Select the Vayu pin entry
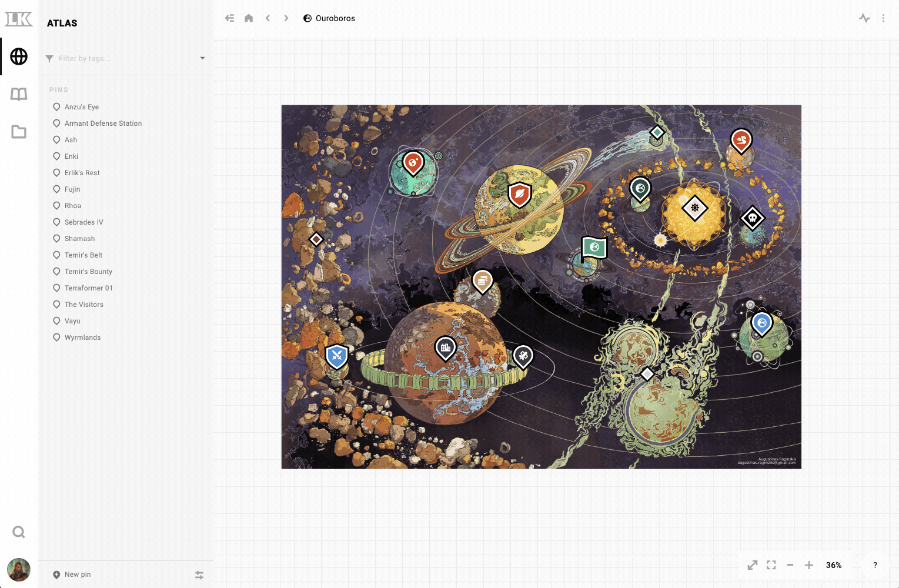This screenshot has height=588, width=899. point(125,321)
